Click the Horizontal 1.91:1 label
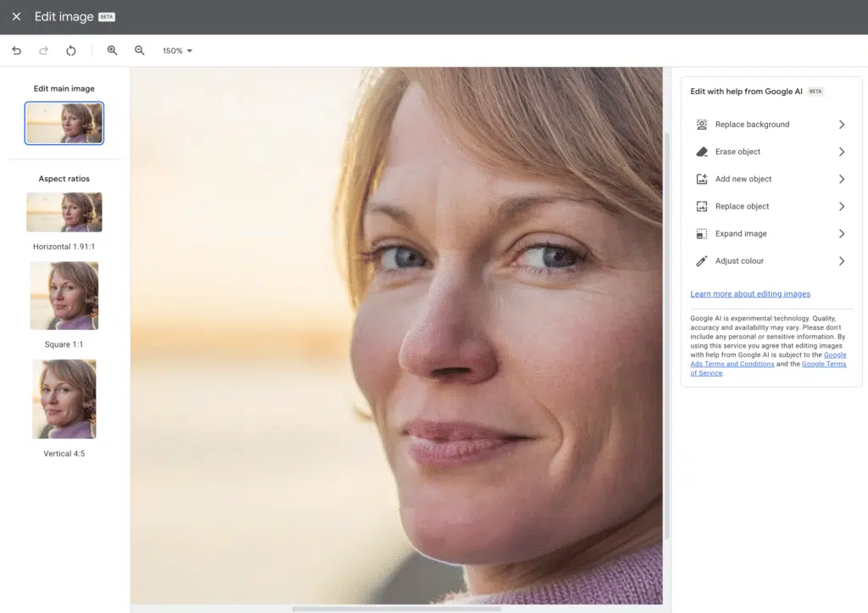The height and width of the screenshot is (613, 868). [64, 247]
